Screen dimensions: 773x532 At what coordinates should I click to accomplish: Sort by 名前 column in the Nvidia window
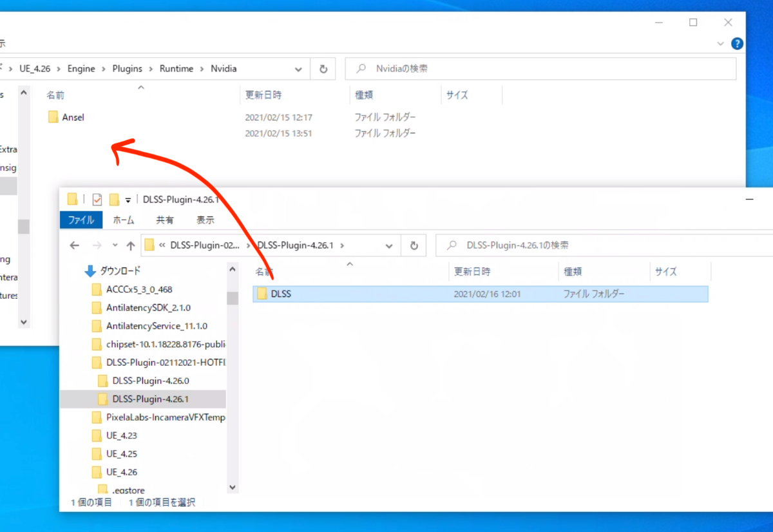pyautogui.click(x=55, y=95)
